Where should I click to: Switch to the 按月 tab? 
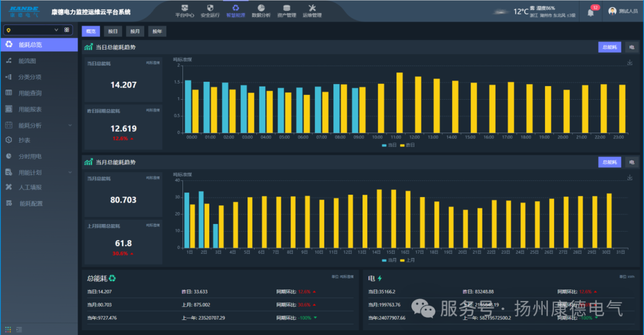tap(135, 31)
